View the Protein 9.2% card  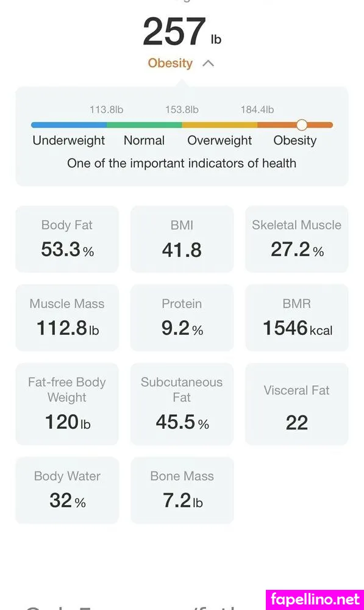tap(182, 318)
